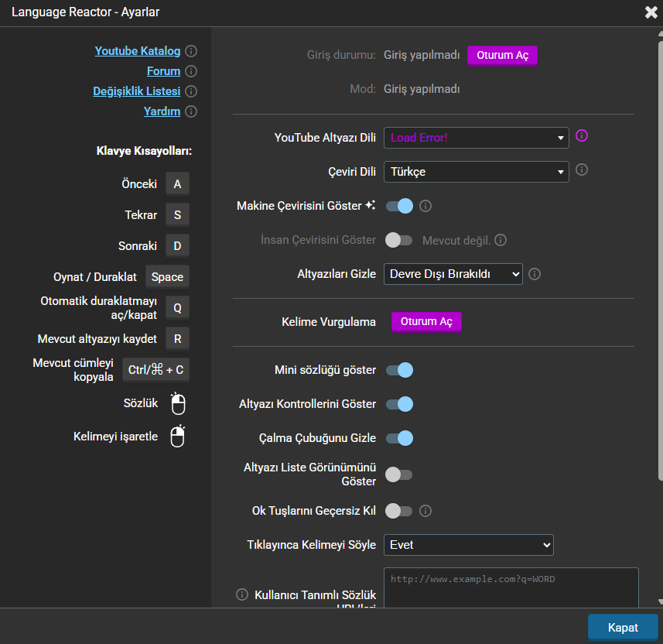
Task: Enable Altyazı Liste Görünümünü Göster toggle
Action: (x=399, y=474)
